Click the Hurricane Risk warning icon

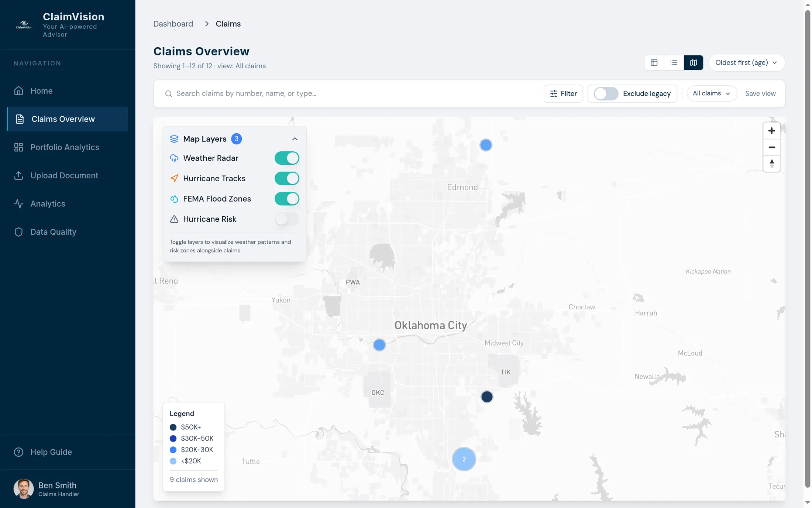(x=174, y=219)
